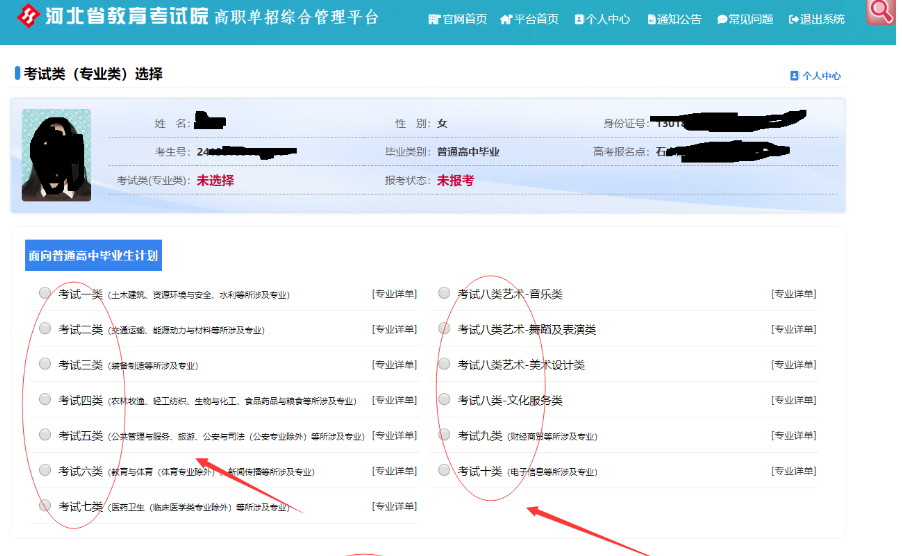Select the 考试五类 radio button

[x=45, y=435]
